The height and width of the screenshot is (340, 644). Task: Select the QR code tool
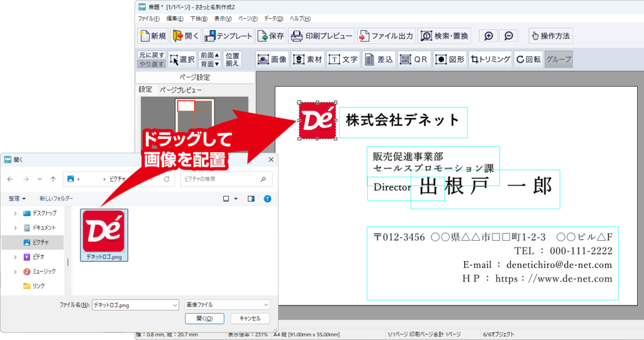414,59
